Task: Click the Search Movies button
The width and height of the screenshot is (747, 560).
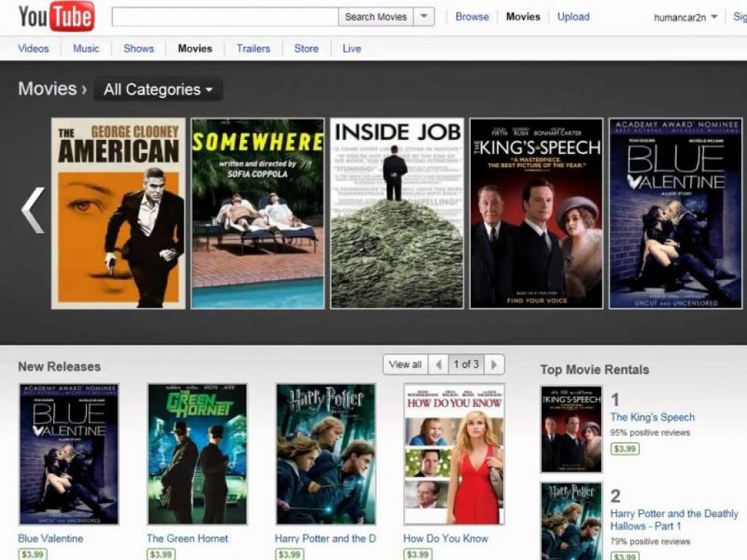Action: (x=376, y=17)
